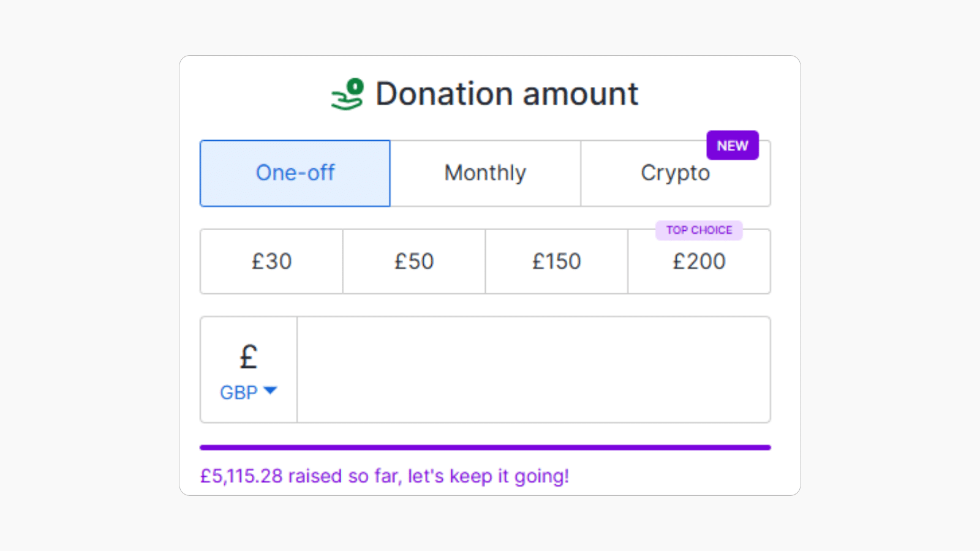Focus the custom donation amount field

click(533, 370)
